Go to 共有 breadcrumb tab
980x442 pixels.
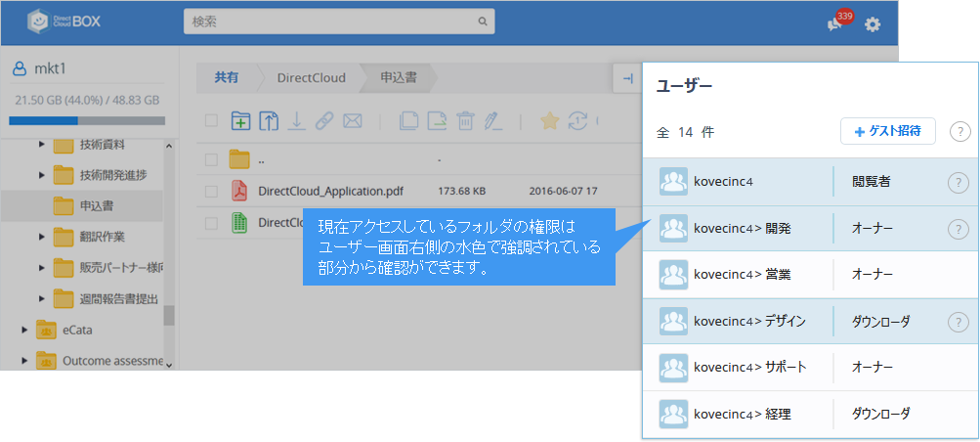[x=226, y=77]
